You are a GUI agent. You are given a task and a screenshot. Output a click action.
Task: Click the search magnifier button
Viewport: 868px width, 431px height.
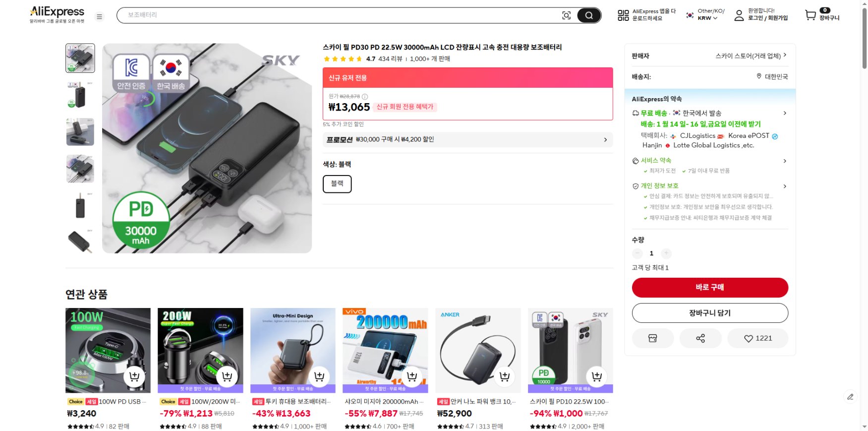588,15
